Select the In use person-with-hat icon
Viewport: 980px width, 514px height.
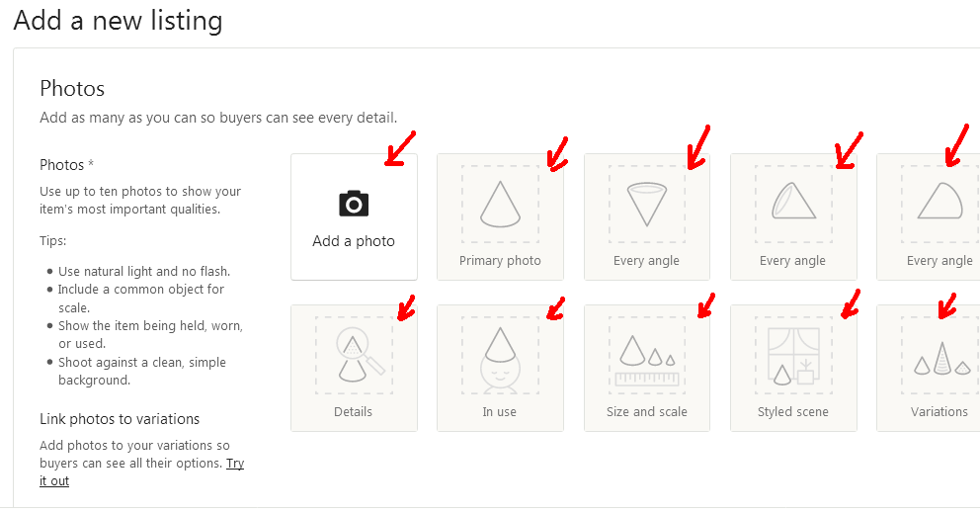[x=499, y=360]
